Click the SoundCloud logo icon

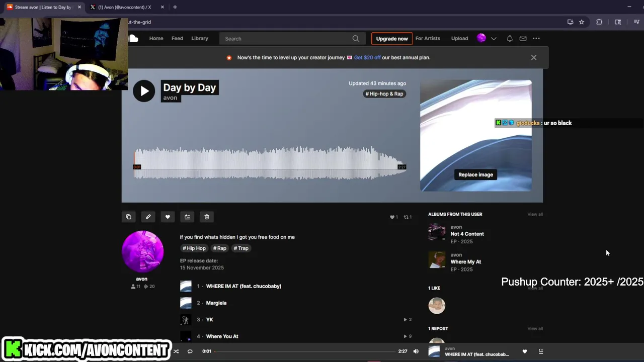click(133, 38)
